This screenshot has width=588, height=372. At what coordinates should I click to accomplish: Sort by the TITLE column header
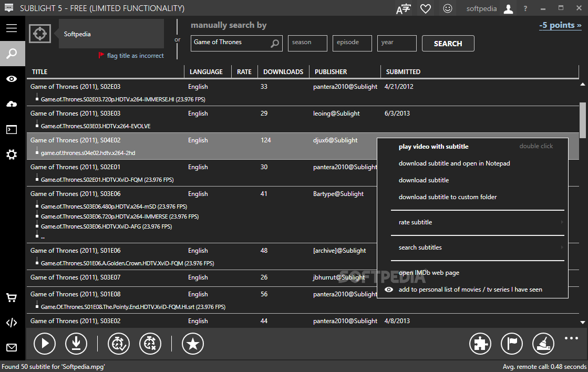click(x=106, y=71)
